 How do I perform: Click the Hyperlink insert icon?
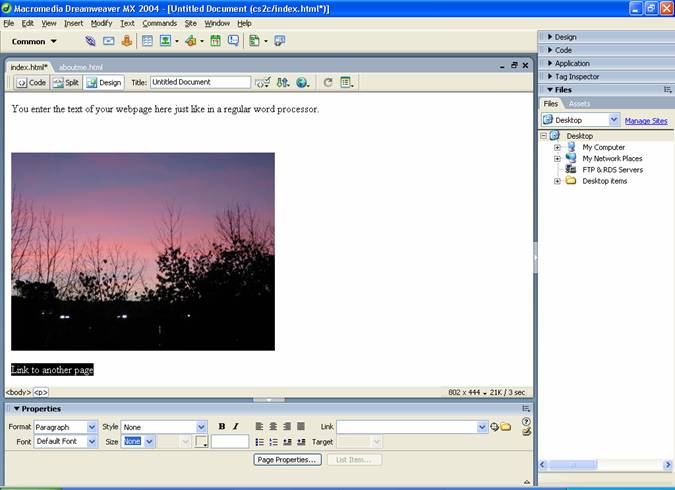tap(90, 41)
